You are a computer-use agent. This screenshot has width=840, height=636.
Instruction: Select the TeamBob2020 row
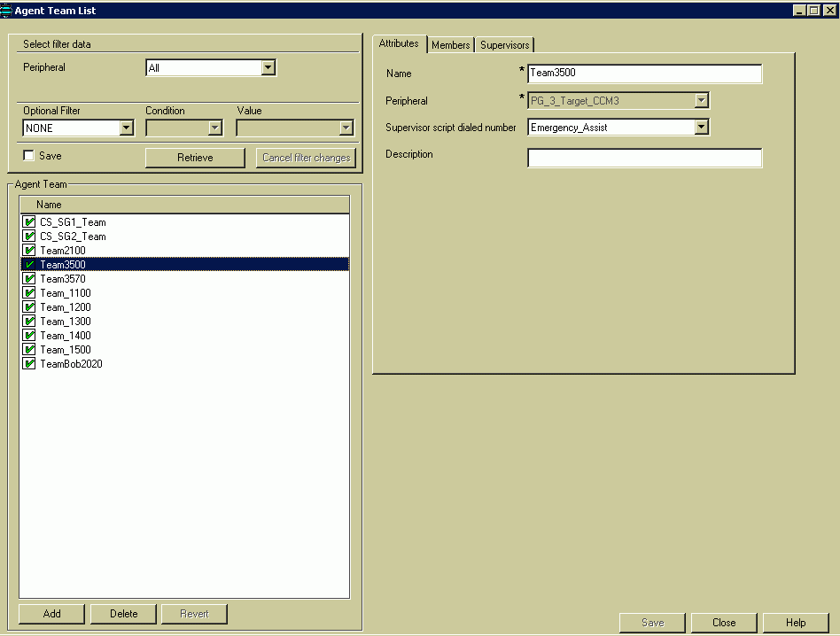184,363
